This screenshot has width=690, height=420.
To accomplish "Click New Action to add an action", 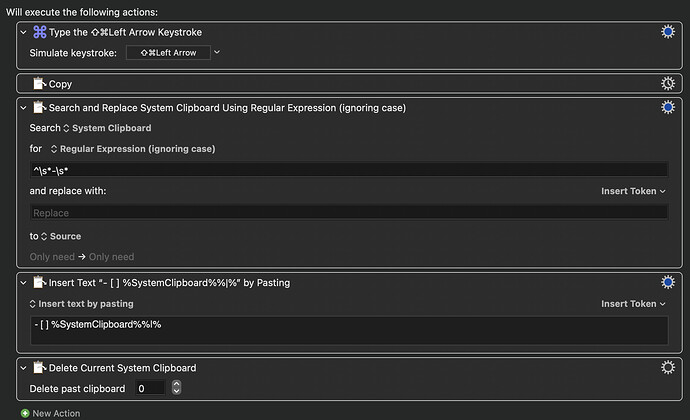I will 56,413.
